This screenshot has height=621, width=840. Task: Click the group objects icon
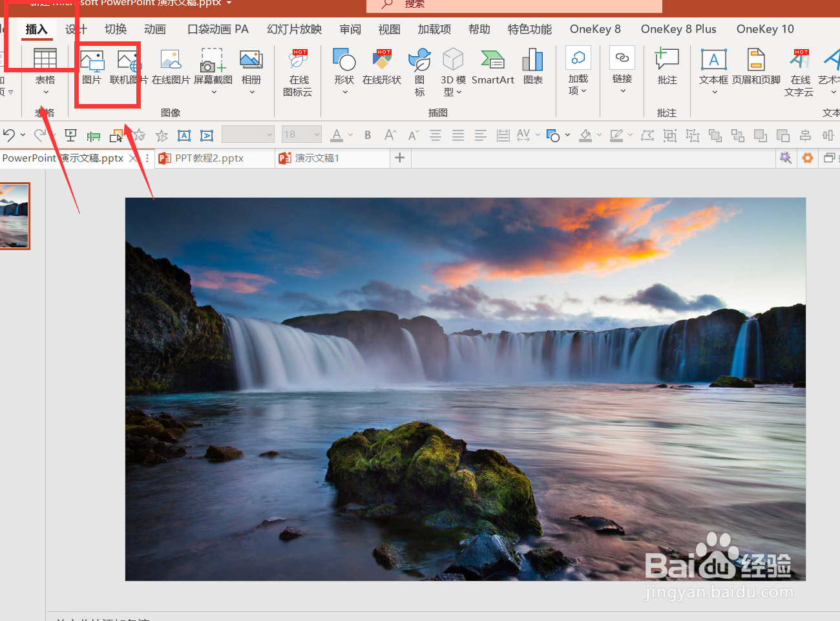coord(670,135)
